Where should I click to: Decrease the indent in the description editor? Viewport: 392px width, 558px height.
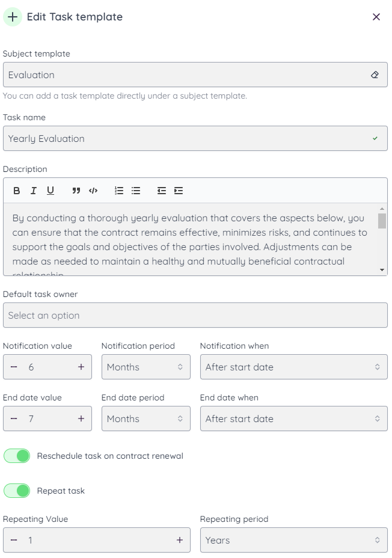162,191
